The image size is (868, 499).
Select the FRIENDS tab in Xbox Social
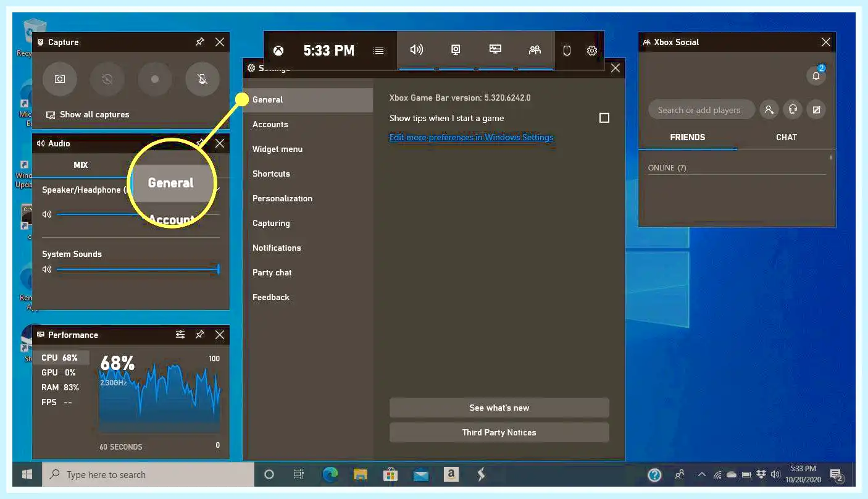tap(688, 137)
